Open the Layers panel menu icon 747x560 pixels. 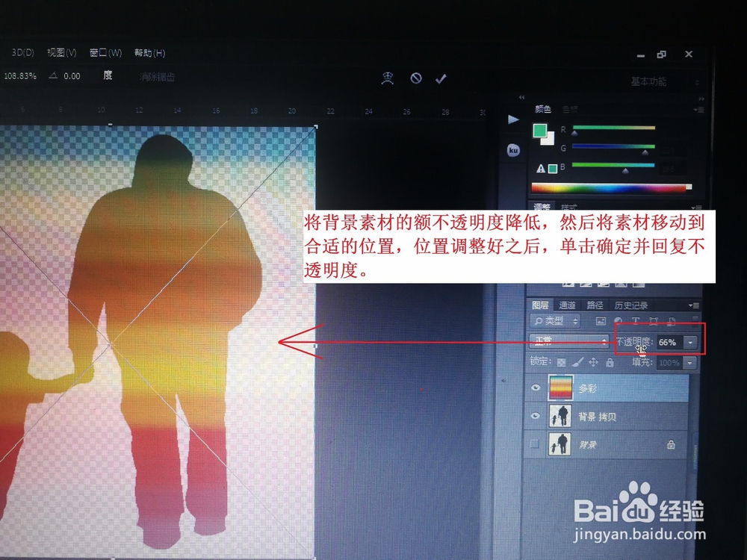coord(696,304)
